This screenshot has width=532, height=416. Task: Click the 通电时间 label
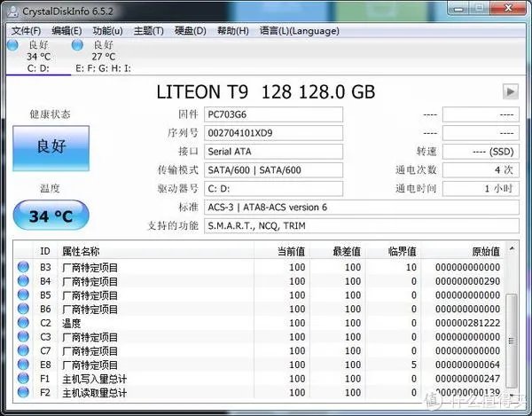pos(416,189)
